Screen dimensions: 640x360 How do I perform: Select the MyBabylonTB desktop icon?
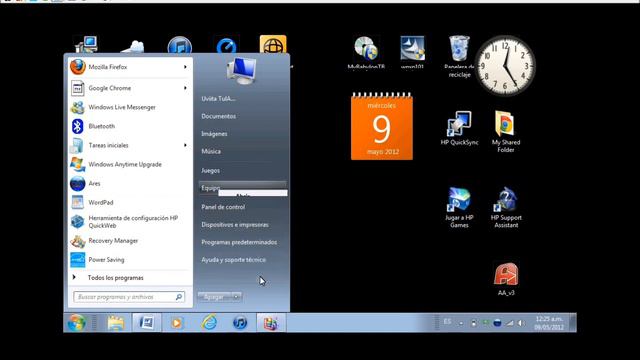tap(366, 52)
